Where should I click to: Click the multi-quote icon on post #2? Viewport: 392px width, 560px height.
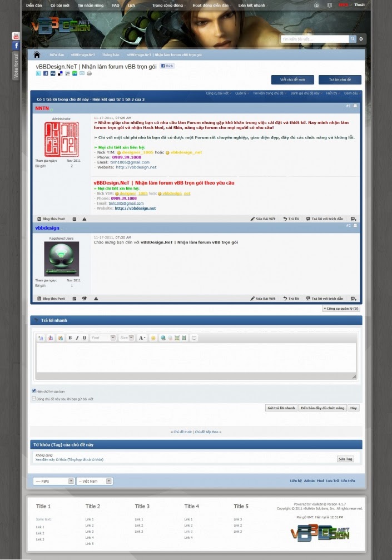[x=354, y=299]
